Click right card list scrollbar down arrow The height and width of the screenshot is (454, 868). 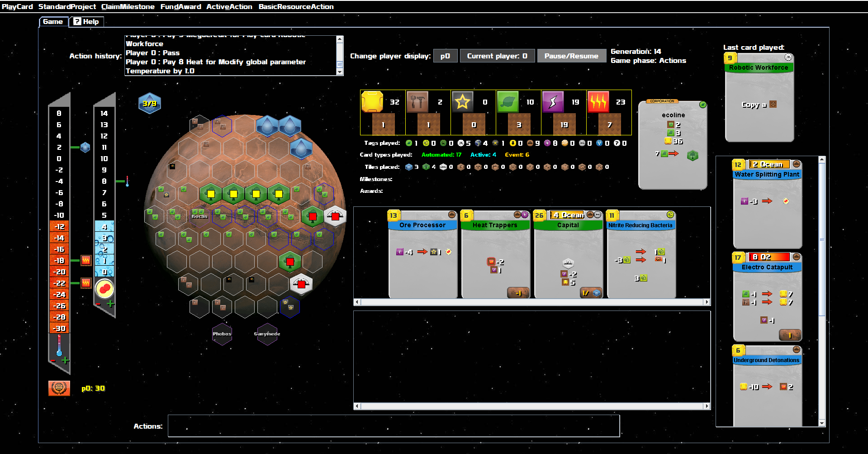[822, 423]
